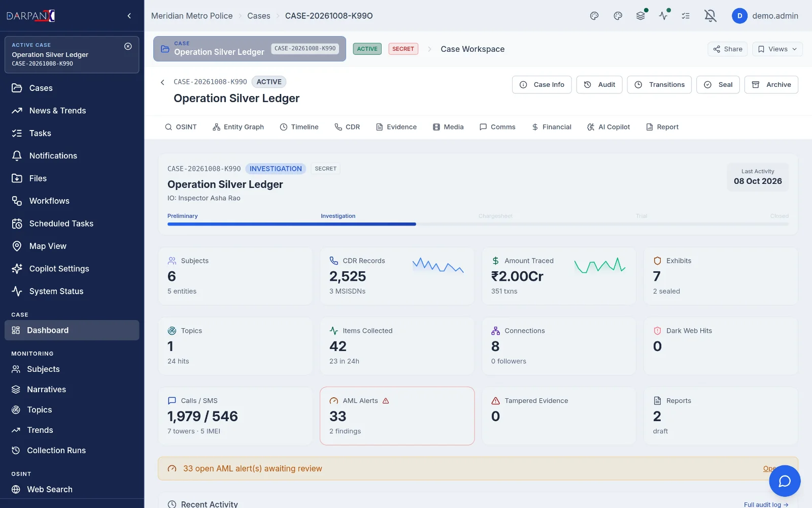This screenshot has width=812, height=508.
Task: Open Copilot Settings
Action: (72, 269)
